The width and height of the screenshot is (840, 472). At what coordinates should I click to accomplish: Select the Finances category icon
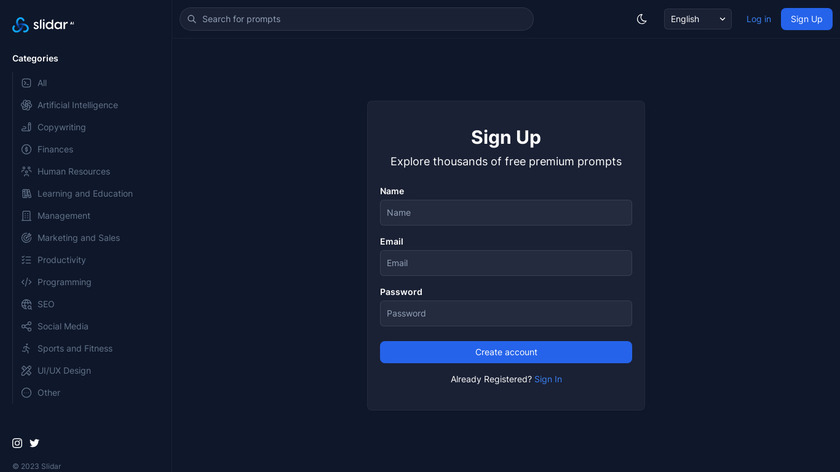point(27,149)
